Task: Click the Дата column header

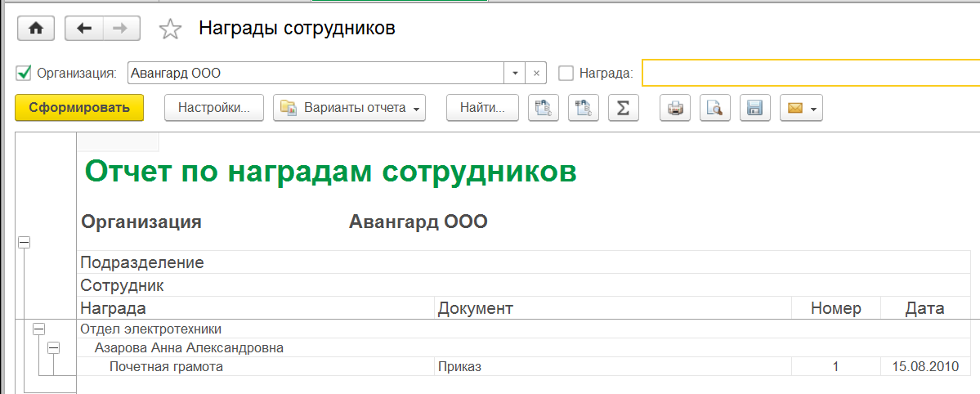Action: pyautogui.click(x=925, y=307)
